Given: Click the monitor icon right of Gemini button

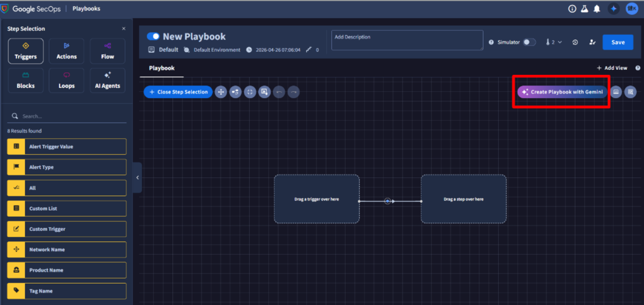Looking at the screenshot, I should click(616, 92).
